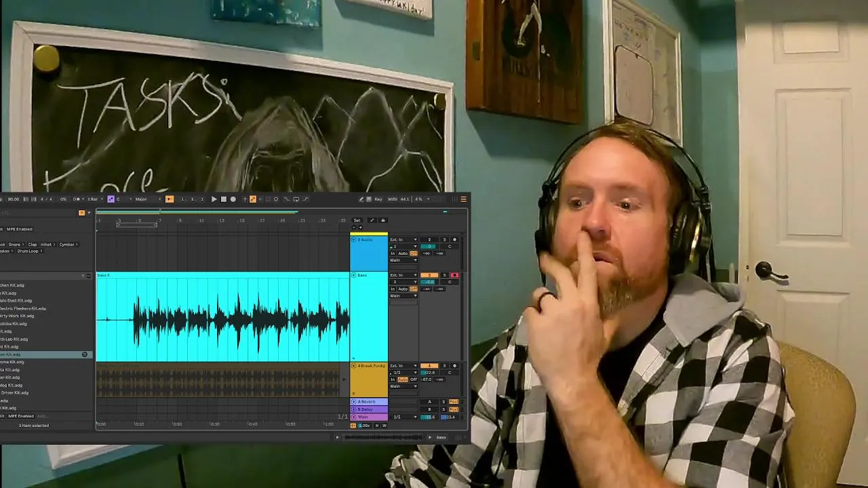Click the MIDI Arrangement Overdub plus icon
Viewport: 868px width, 488px height.
(x=245, y=199)
